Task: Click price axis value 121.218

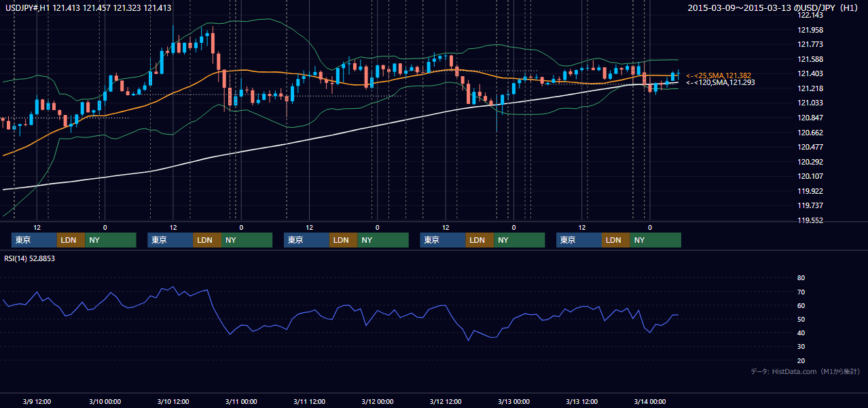Action: click(x=810, y=88)
